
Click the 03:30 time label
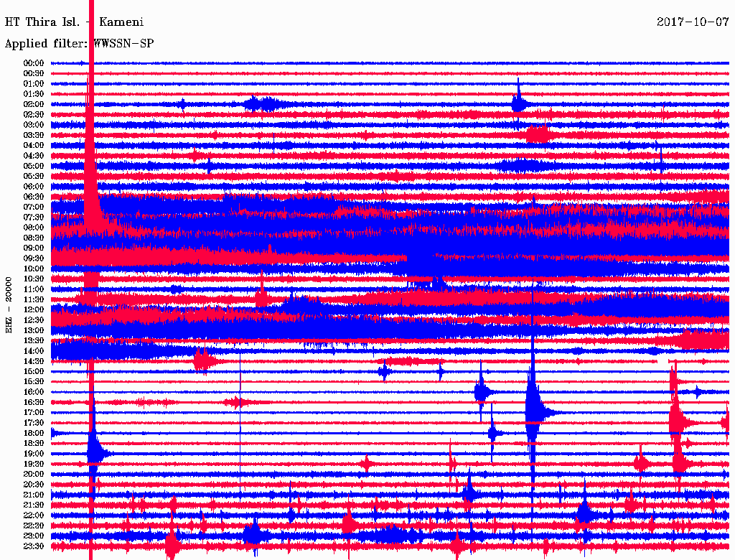click(x=34, y=135)
